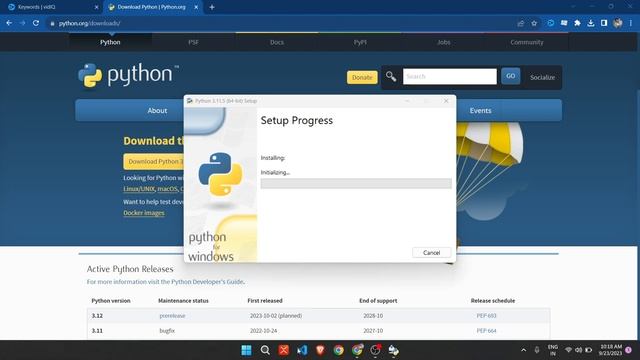Open the About navigation menu
640x360 pixels.
(x=157, y=111)
